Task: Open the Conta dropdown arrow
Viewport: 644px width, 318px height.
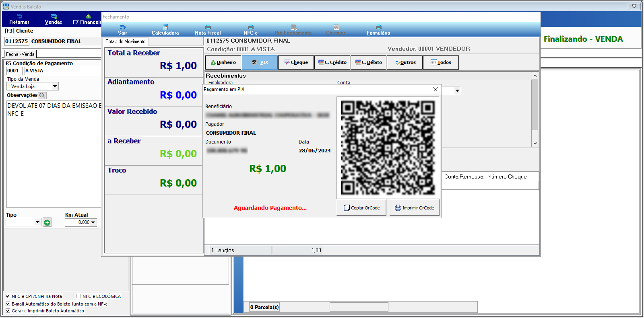Action: 457,91
